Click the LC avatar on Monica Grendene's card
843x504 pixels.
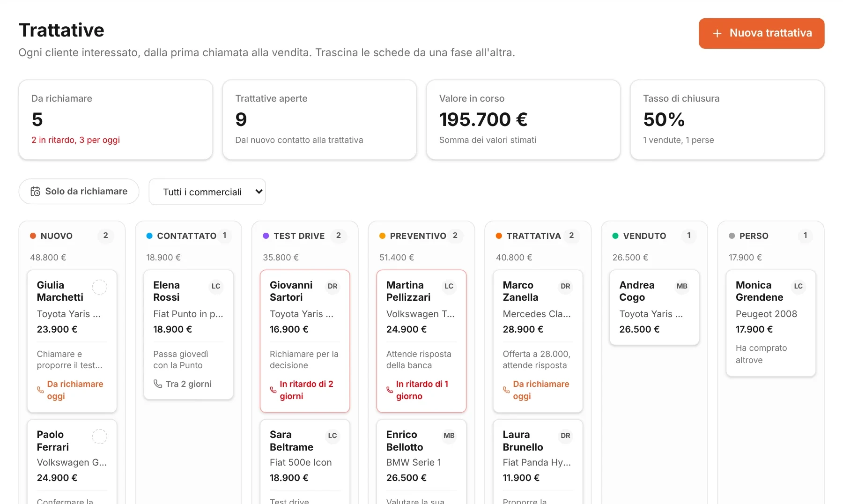click(x=799, y=286)
